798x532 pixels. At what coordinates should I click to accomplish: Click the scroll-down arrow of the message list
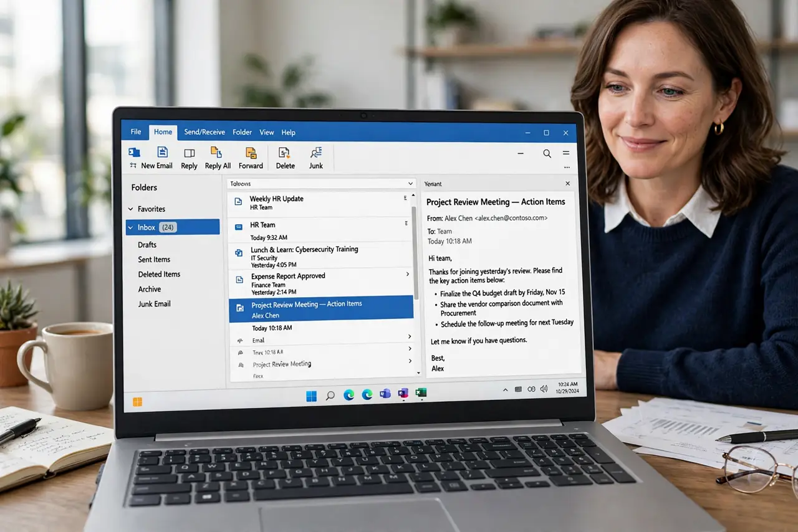pyautogui.click(x=418, y=373)
